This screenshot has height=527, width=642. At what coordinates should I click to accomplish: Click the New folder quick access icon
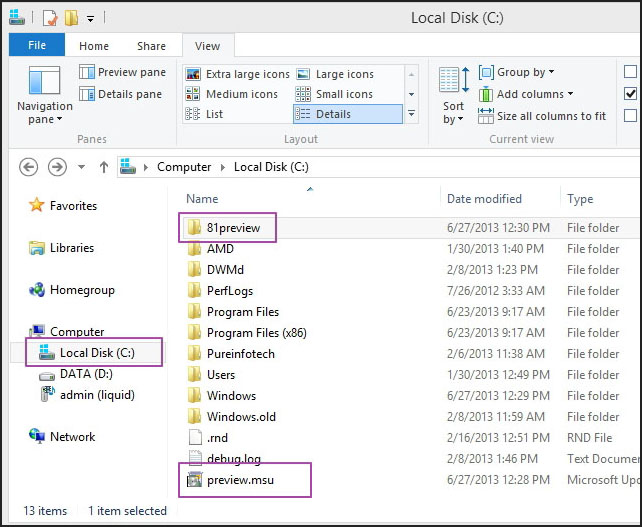click(x=71, y=18)
